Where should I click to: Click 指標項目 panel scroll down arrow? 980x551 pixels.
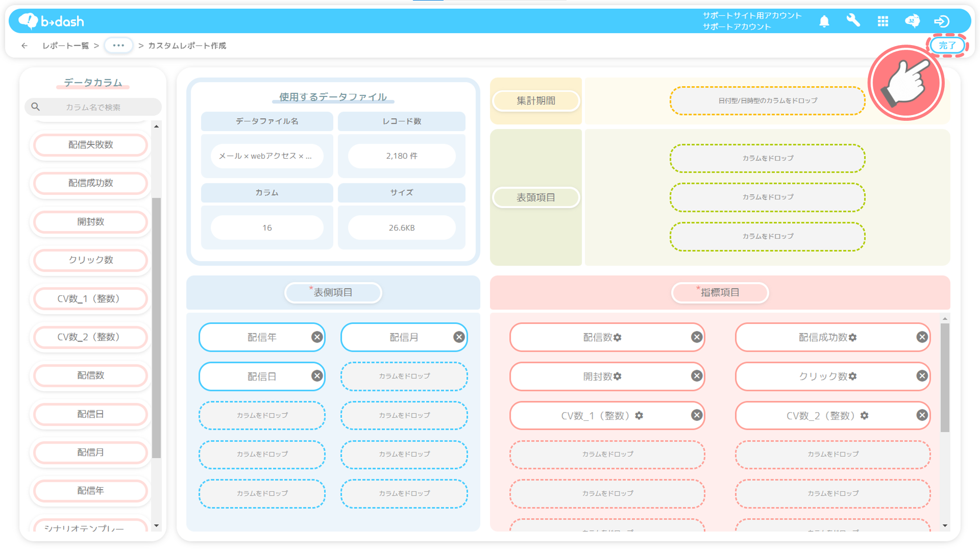[x=945, y=526]
